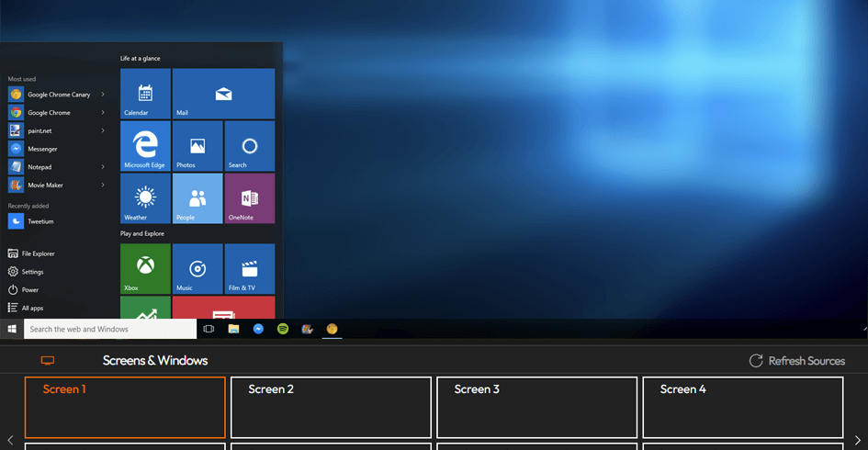This screenshot has height=450, width=868.
Task: Open Settings from the Start menu
Action: tap(32, 272)
